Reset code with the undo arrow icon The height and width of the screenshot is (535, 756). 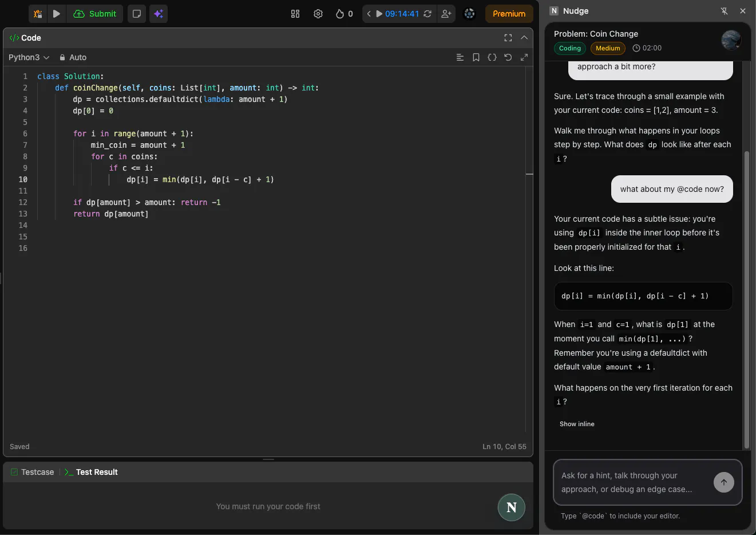pos(508,57)
